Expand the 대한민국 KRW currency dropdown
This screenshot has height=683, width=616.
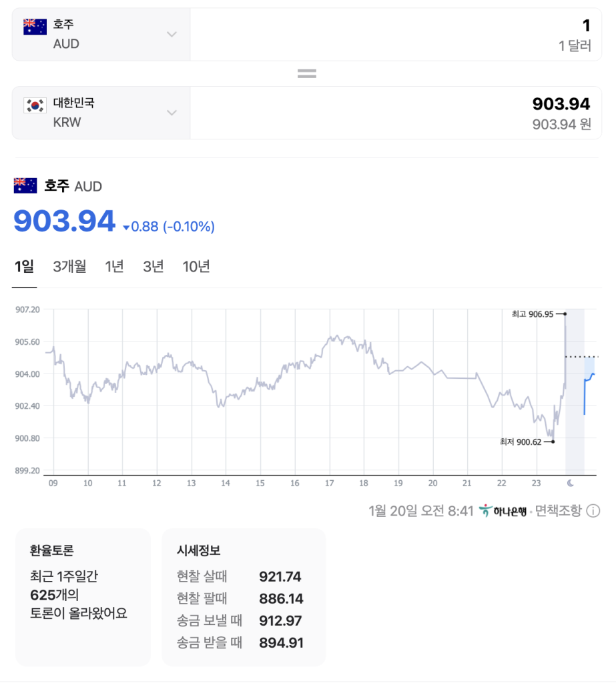point(101,113)
